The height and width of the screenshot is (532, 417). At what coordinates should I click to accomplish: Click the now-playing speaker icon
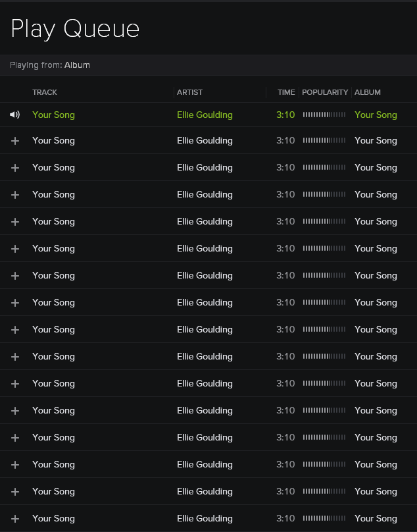(x=14, y=115)
